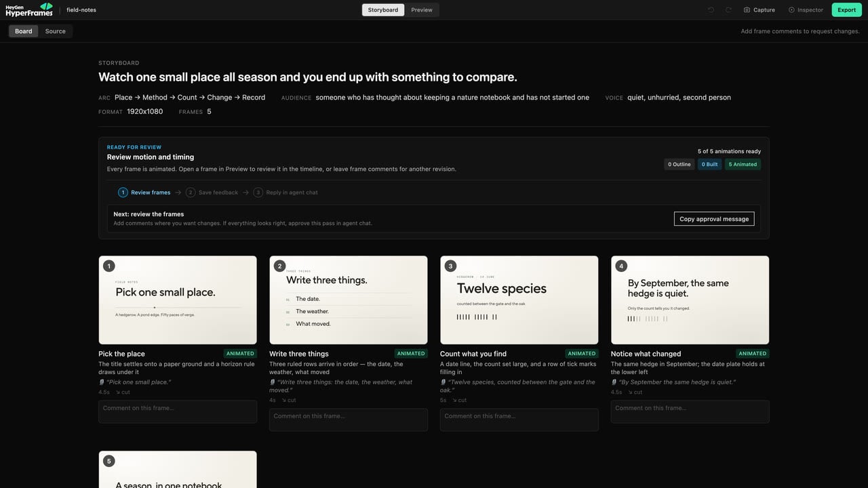Screen dimensions: 868x488
Task: Open frame 4 thumbnail By September
Action: (x=690, y=300)
